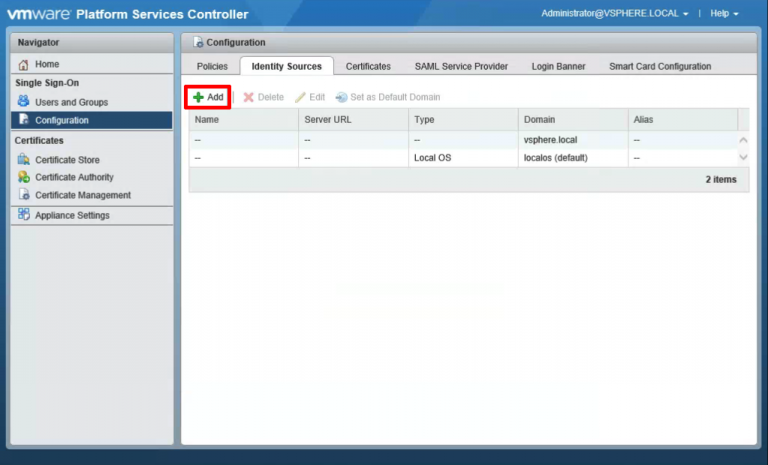This screenshot has width=768, height=465.
Task: Click the table scroll down arrow
Action: coord(744,157)
